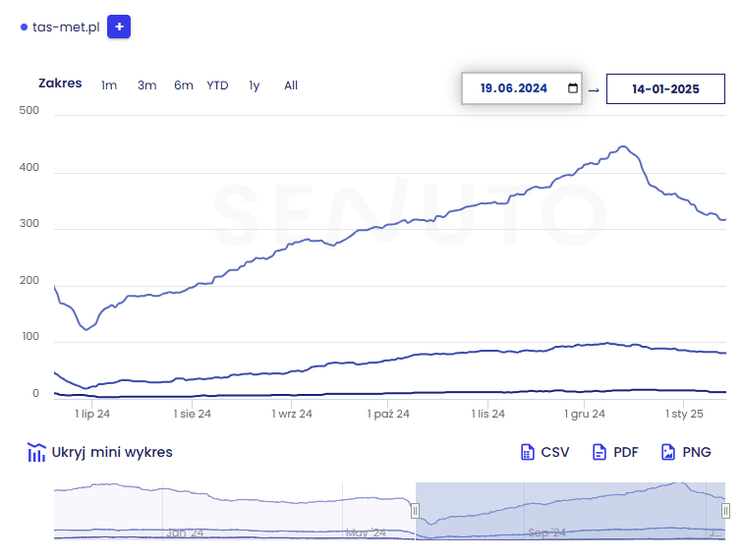Click the 14-01-2025 end date field
This screenshot has height=560, width=743.
pyautogui.click(x=665, y=88)
